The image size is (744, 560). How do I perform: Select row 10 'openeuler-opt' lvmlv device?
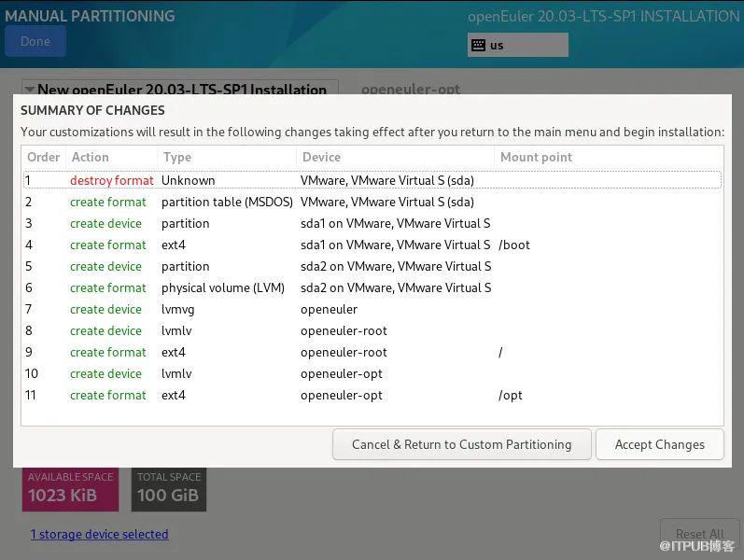click(341, 374)
